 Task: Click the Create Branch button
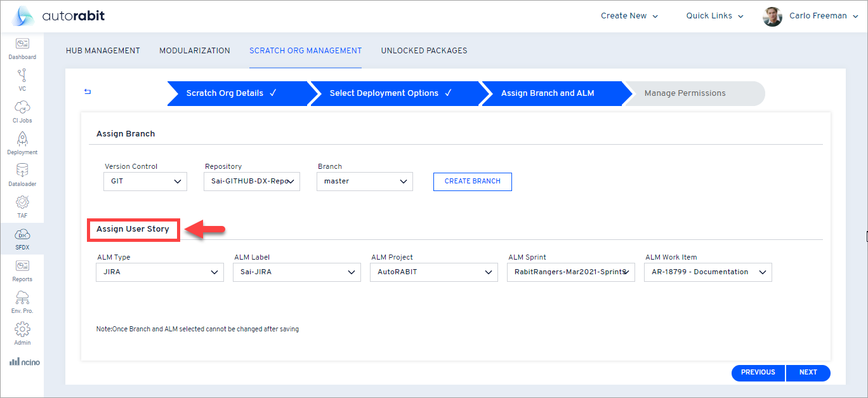click(472, 182)
